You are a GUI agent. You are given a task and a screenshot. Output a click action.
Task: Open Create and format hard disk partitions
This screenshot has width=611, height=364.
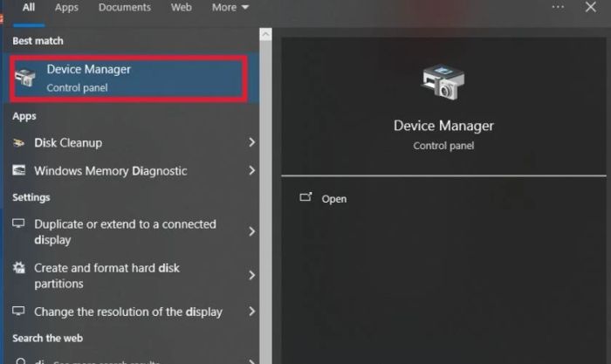pos(132,275)
